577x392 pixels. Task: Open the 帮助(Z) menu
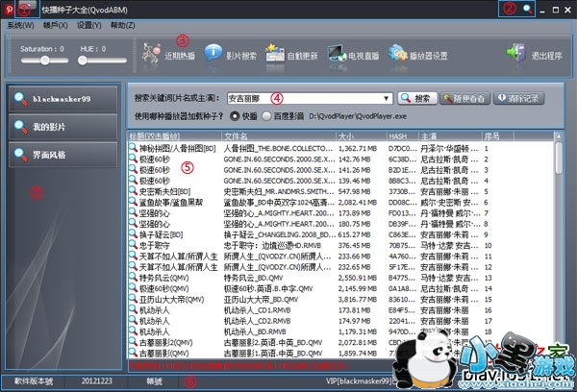[122, 25]
